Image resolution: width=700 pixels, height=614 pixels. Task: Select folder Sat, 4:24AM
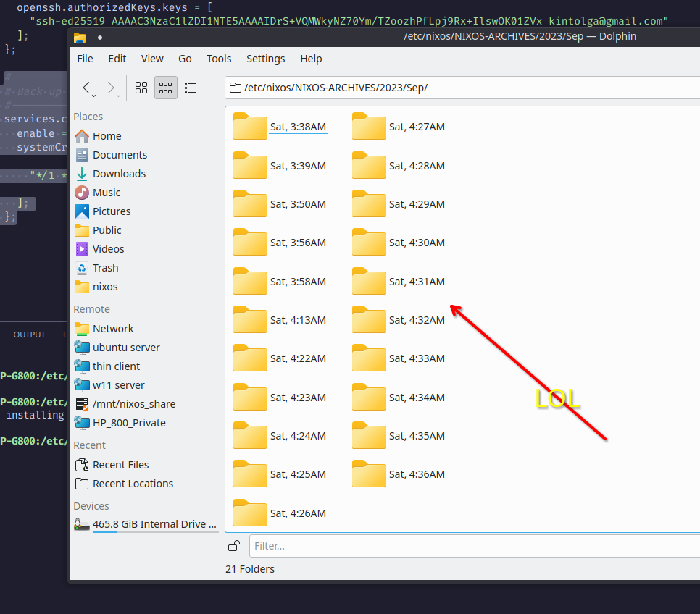(x=280, y=436)
